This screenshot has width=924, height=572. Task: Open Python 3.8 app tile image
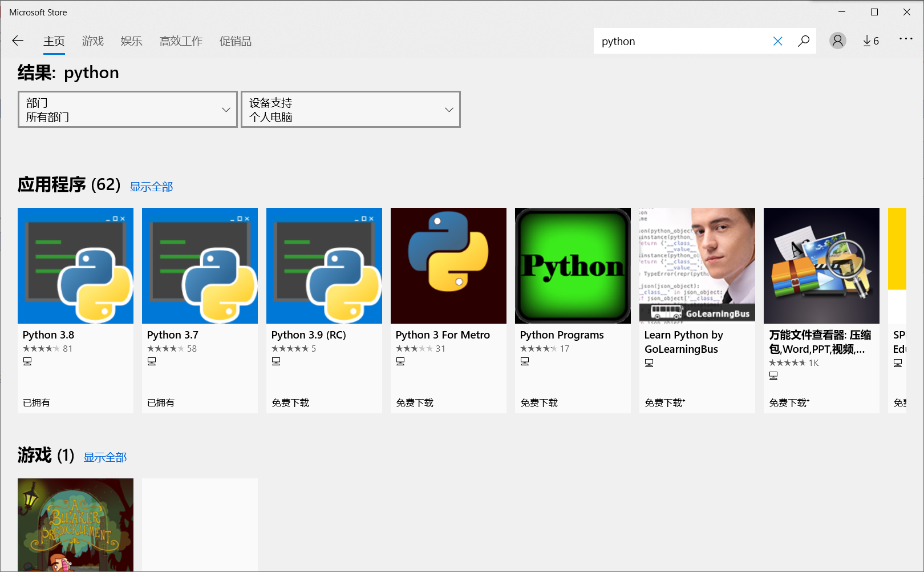coord(75,265)
